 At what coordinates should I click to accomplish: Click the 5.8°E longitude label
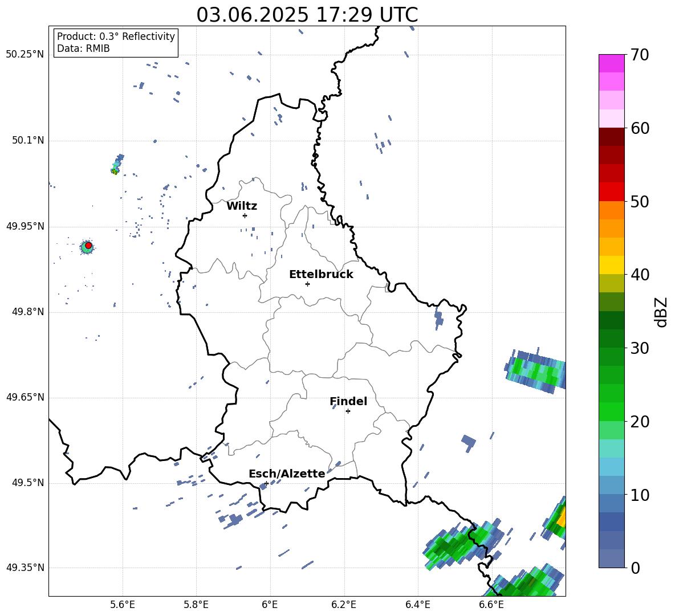[196, 605]
